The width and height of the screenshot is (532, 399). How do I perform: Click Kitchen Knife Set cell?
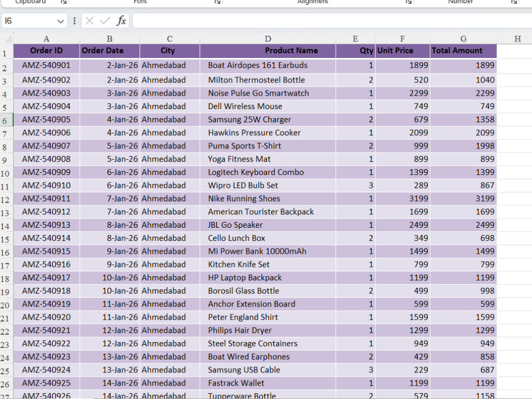pos(268,264)
